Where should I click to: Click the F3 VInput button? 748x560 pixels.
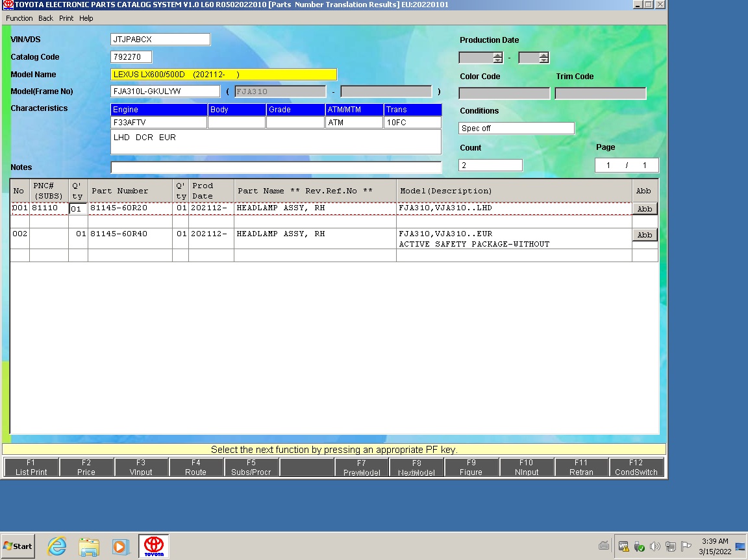(141, 467)
